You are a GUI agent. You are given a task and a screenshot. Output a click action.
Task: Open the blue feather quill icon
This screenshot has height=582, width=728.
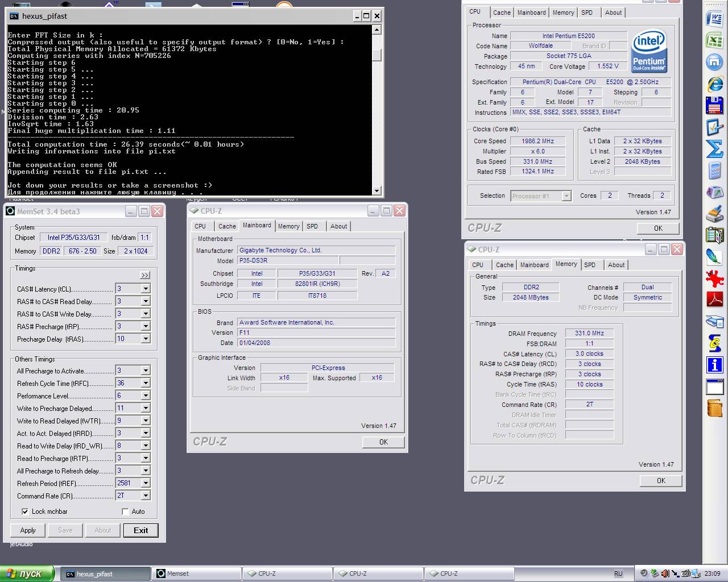point(714,257)
